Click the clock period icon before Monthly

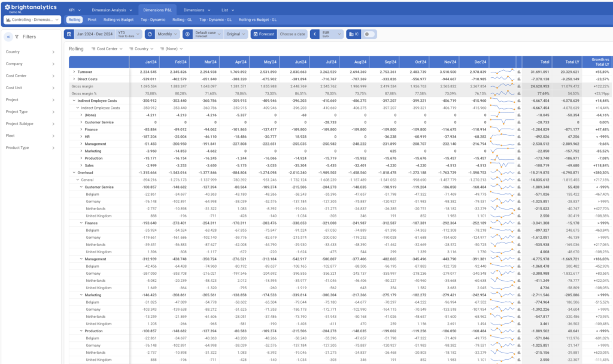tap(150, 34)
